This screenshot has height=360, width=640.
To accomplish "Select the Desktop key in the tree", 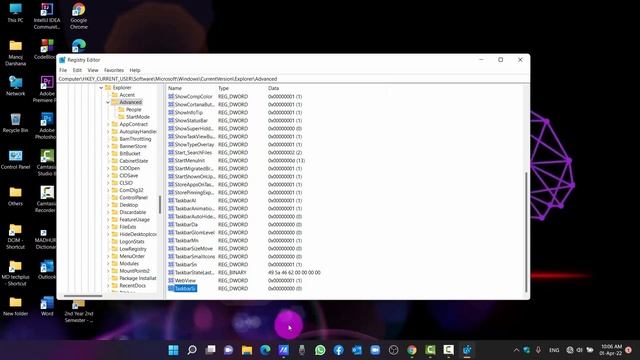I will click(x=129, y=205).
